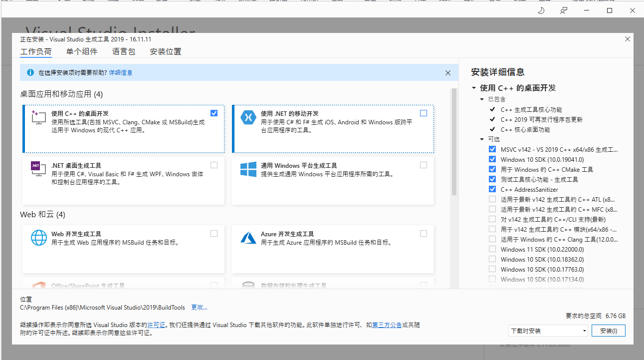Enable Windows 11 SDK (10.0.22000.0)
Viewport: 644px width, 360px height.
tap(492, 249)
